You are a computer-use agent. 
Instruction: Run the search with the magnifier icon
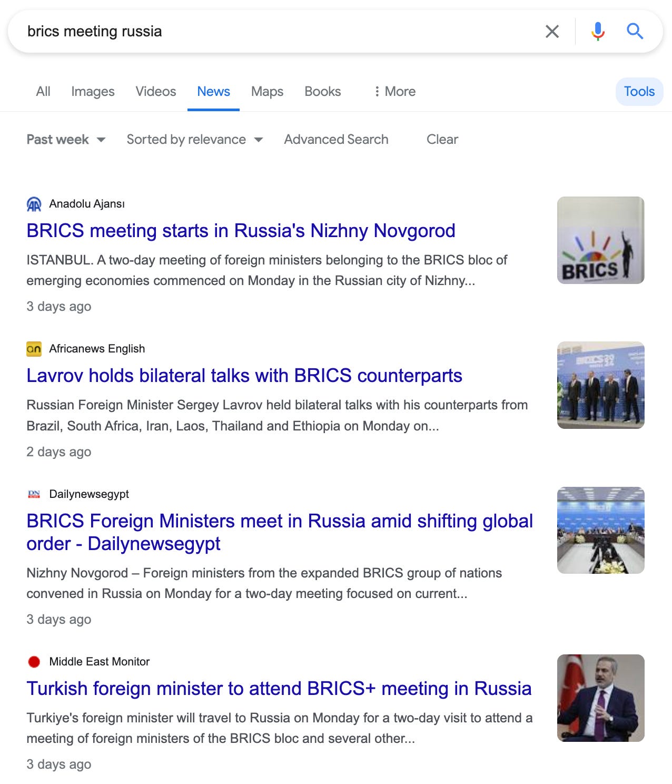coord(635,32)
